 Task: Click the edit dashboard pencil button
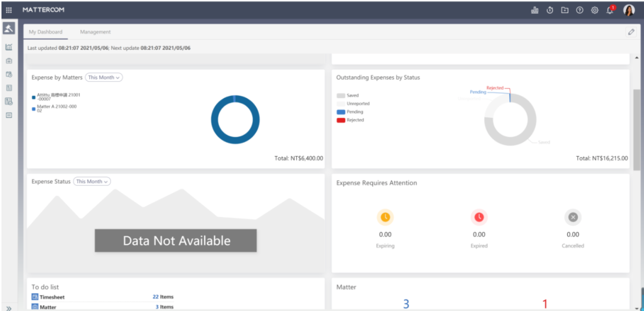pyautogui.click(x=631, y=32)
